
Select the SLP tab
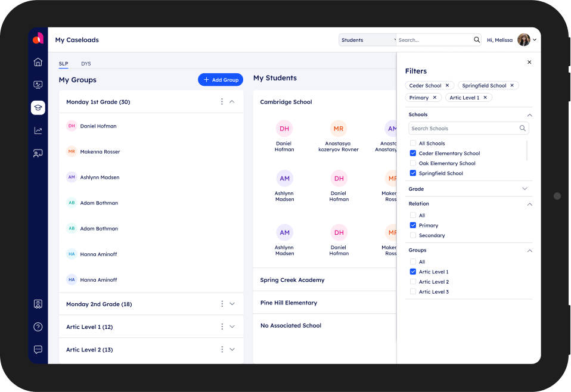(63, 64)
